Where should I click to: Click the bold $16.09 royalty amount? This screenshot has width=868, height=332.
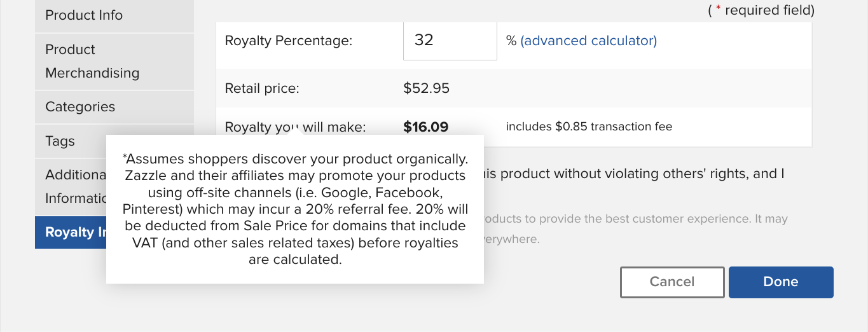[x=426, y=127]
